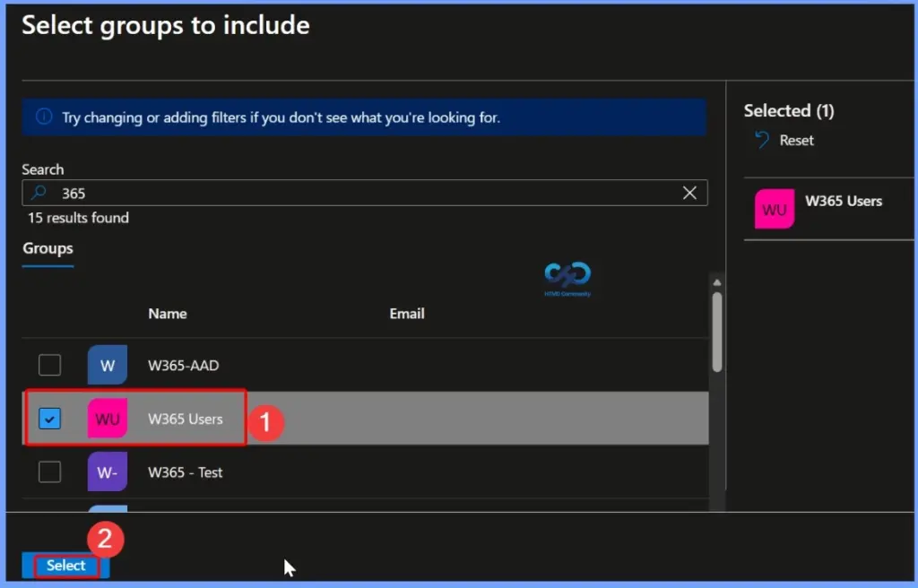Click the magnifier icon in search box
The width and height of the screenshot is (918, 588).
click(39, 192)
